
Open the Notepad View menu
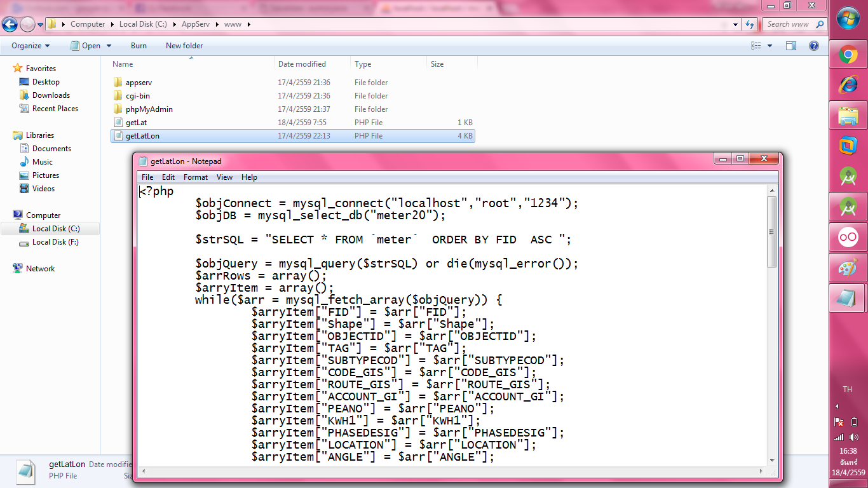[224, 177]
